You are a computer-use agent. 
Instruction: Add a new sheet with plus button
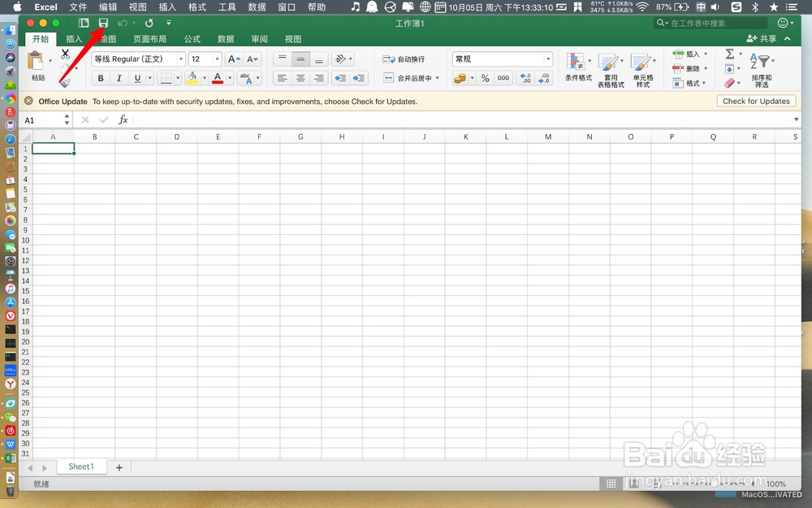[x=119, y=467]
